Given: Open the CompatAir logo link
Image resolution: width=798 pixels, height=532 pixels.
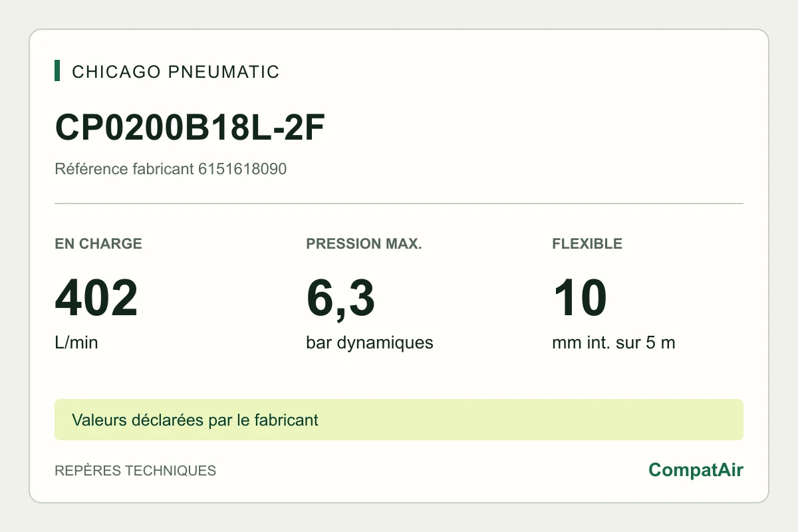Looking at the screenshot, I should pyautogui.click(x=696, y=470).
